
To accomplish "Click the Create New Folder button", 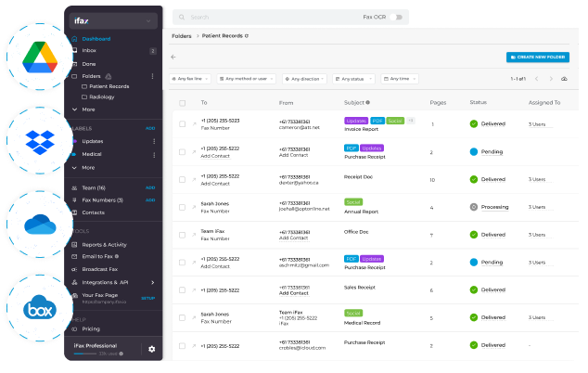I will click(x=538, y=57).
